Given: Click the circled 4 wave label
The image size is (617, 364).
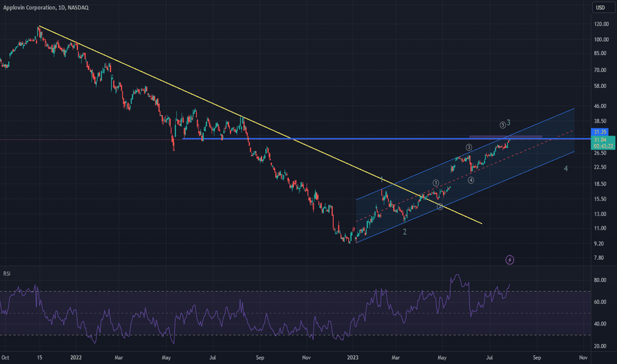Looking at the screenshot, I should pyautogui.click(x=471, y=180).
